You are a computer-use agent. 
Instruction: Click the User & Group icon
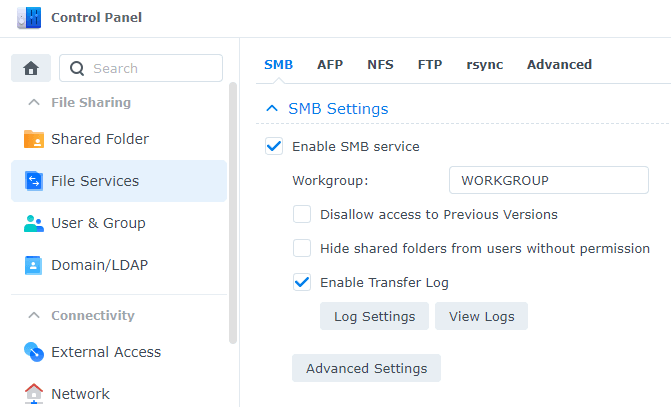(x=33, y=223)
